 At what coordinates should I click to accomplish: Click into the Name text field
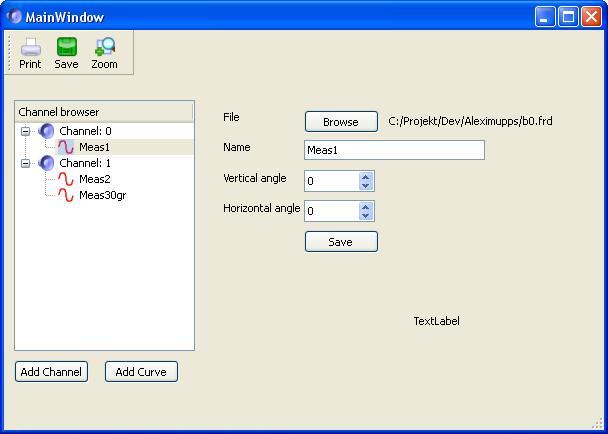point(394,150)
